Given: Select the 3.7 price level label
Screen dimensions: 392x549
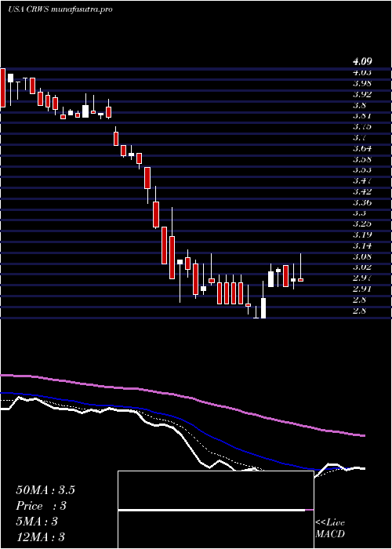Looking at the screenshot, I should (360, 137).
